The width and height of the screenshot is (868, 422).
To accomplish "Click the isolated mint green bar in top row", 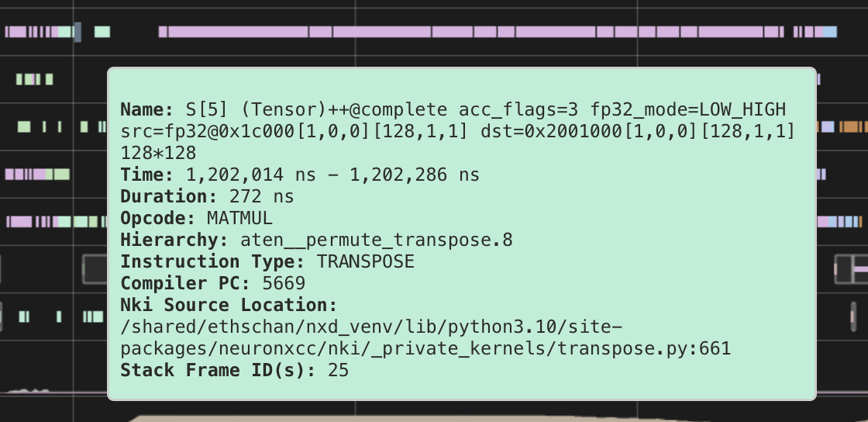I will click(102, 32).
